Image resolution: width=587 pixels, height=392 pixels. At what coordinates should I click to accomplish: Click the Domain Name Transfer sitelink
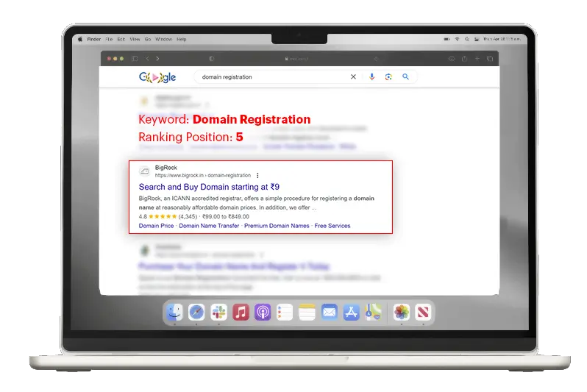coord(209,226)
